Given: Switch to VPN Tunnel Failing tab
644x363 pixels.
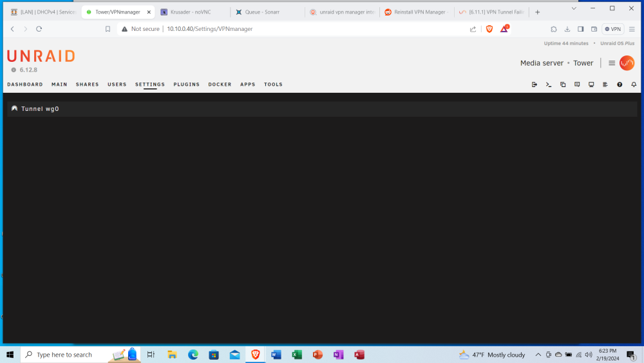Looking at the screenshot, I should [491, 12].
